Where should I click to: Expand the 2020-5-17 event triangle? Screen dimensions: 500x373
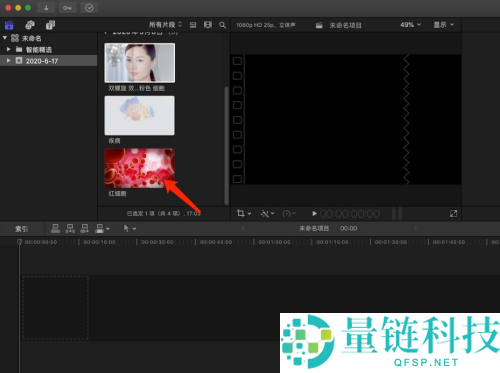[9, 60]
